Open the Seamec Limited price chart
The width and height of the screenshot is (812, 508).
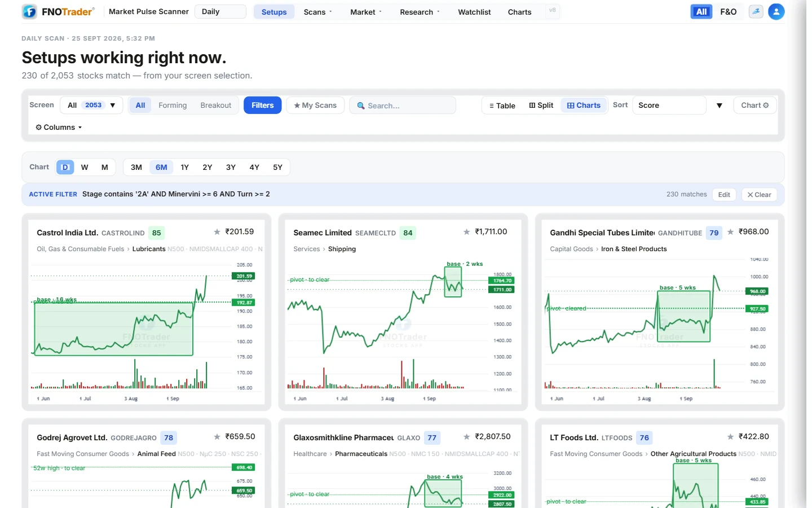[403, 330]
